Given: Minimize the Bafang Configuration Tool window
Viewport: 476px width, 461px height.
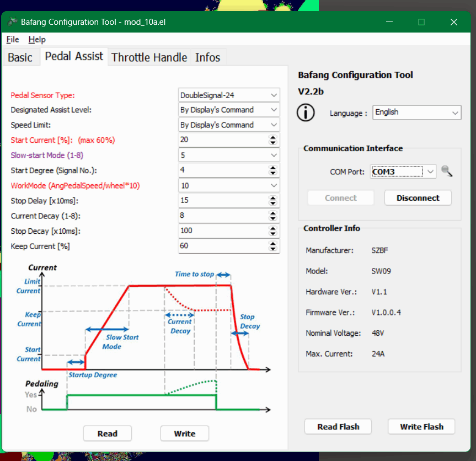Looking at the screenshot, I should pos(389,22).
